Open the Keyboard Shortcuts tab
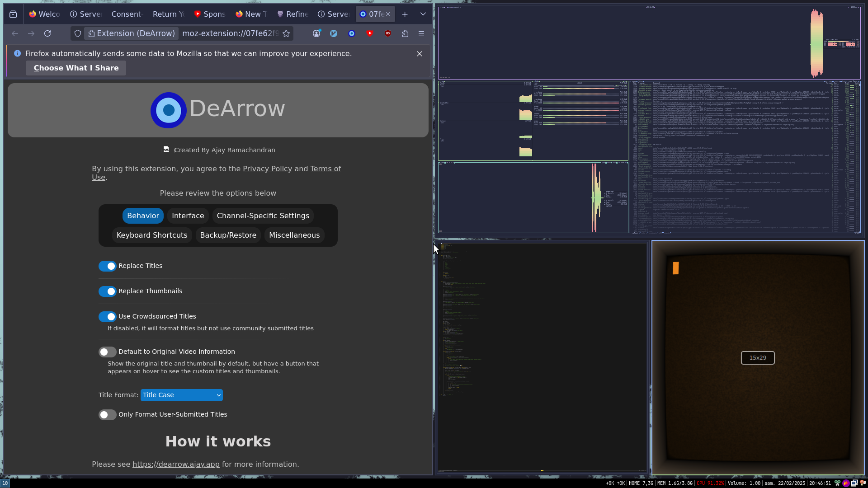868x488 pixels. point(152,235)
